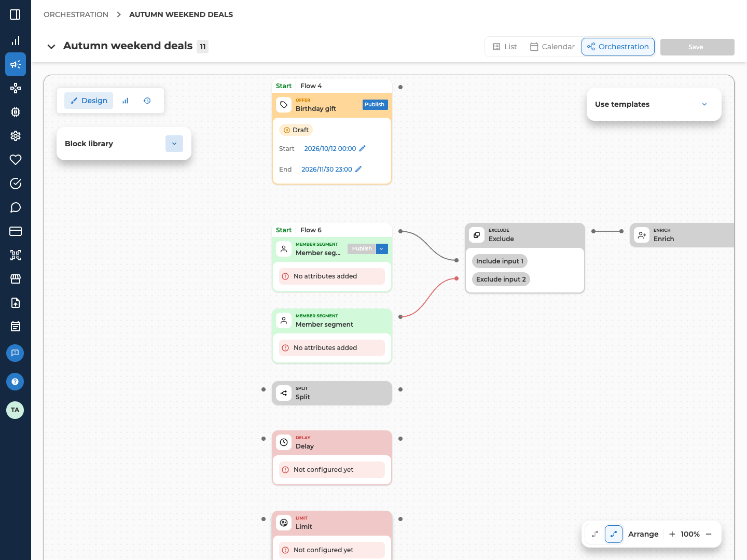Open the file upload sidebar icon
Viewport: 747px width, 560px height.
pyautogui.click(x=16, y=303)
